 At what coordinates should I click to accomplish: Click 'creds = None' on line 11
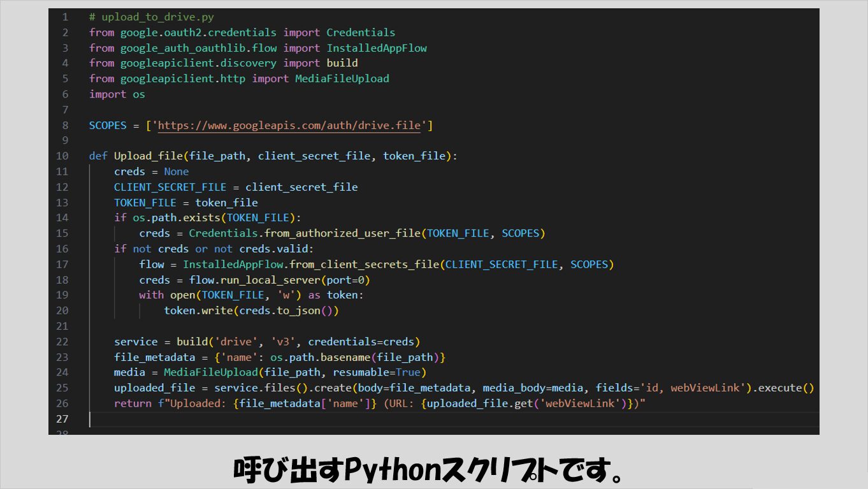(x=151, y=172)
